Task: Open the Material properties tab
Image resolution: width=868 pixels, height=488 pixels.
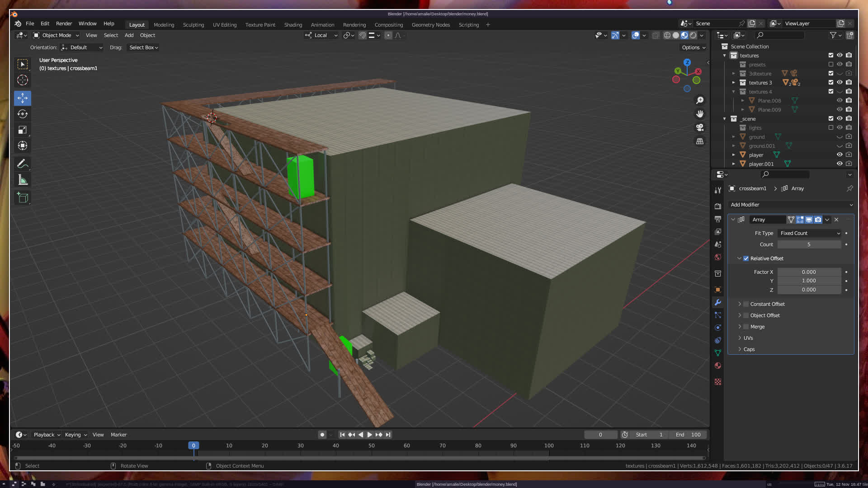Action: (718, 366)
